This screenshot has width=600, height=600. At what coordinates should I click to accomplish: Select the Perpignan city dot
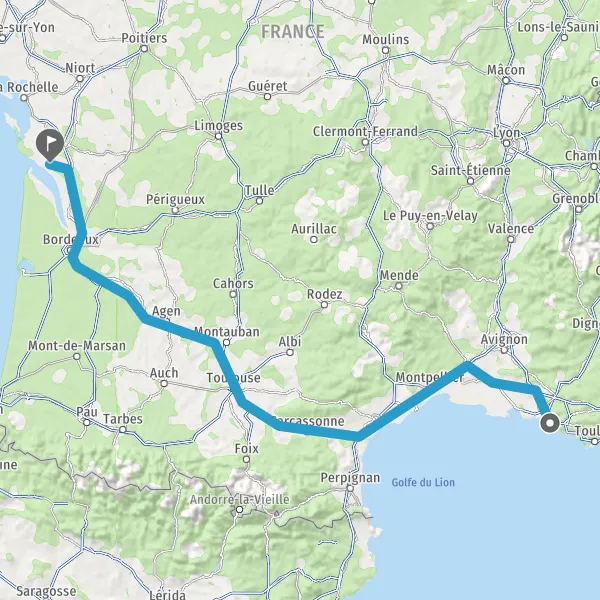pos(350,488)
